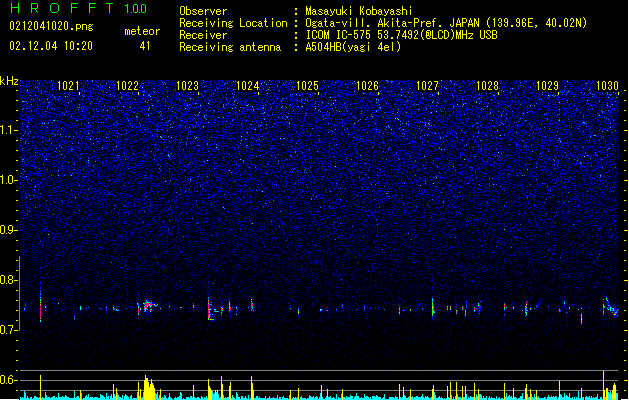
Task: Click the 1022 time axis marker
Action: tap(127, 86)
